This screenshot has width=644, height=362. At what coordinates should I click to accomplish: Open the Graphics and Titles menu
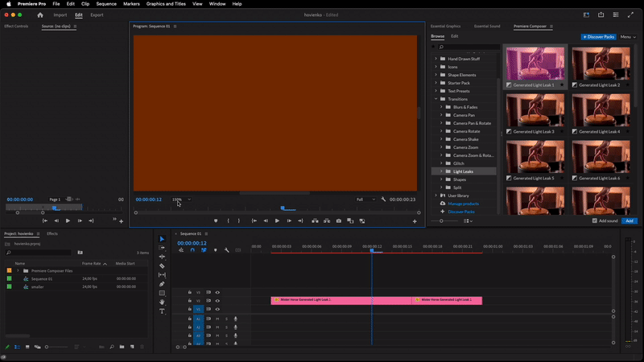click(x=166, y=4)
